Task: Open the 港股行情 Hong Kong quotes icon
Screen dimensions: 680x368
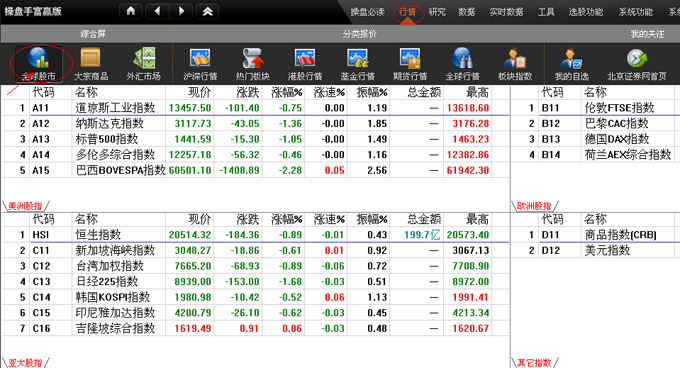Action: tap(305, 65)
